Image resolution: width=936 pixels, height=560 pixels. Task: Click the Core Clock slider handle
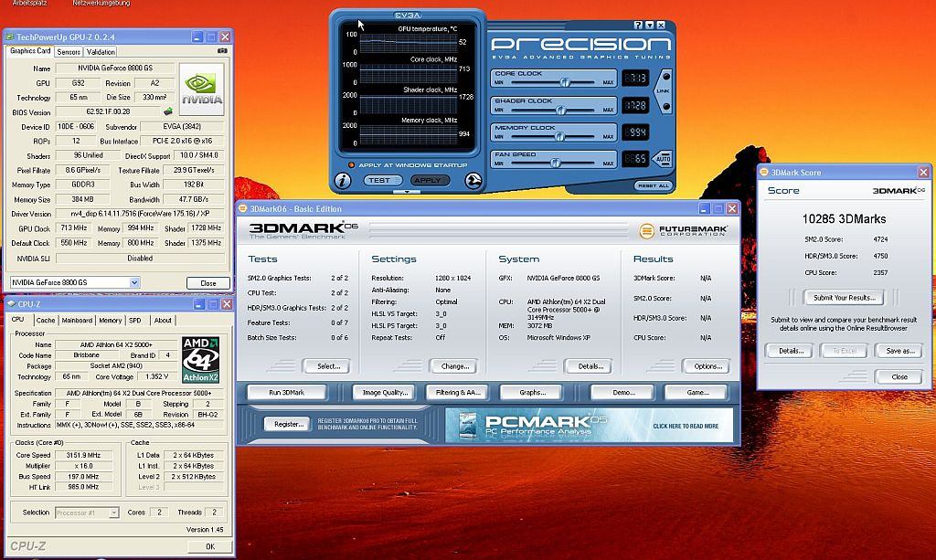click(565, 82)
